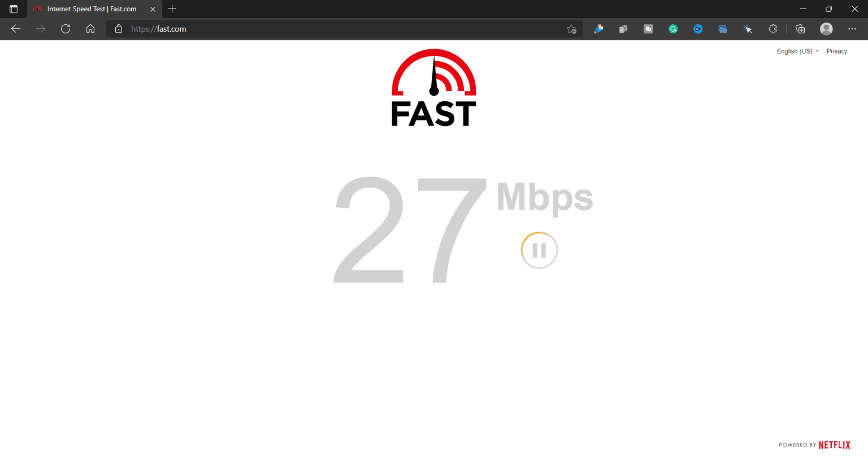Pause the running speed test
This screenshot has height=460, width=868.
click(x=539, y=250)
